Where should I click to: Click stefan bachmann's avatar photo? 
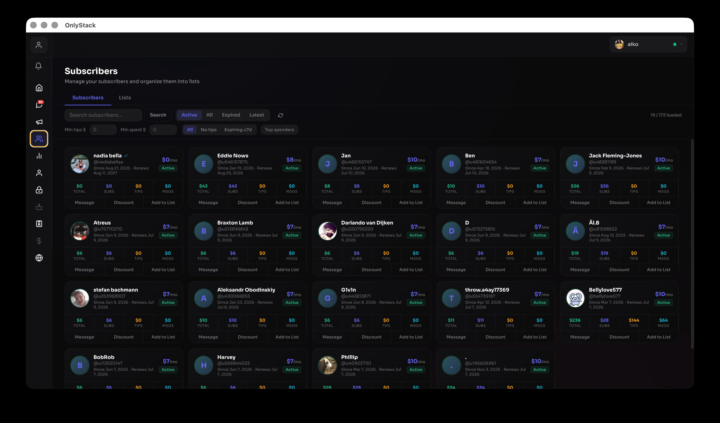tap(79, 298)
